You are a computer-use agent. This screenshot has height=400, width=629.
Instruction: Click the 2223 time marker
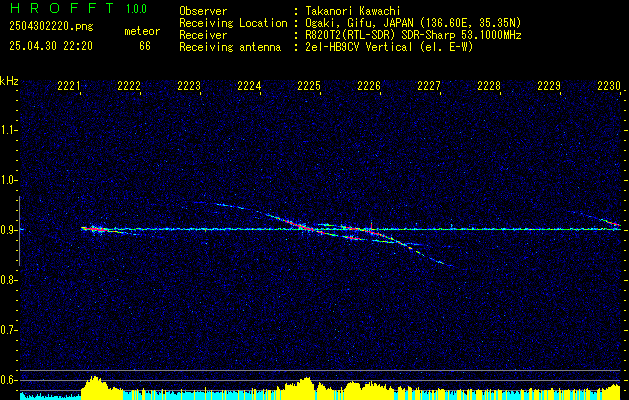[x=189, y=86]
